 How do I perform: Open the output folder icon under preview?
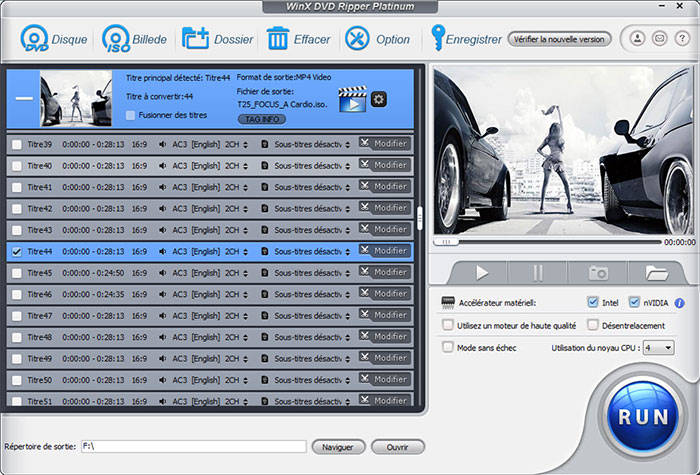657,272
